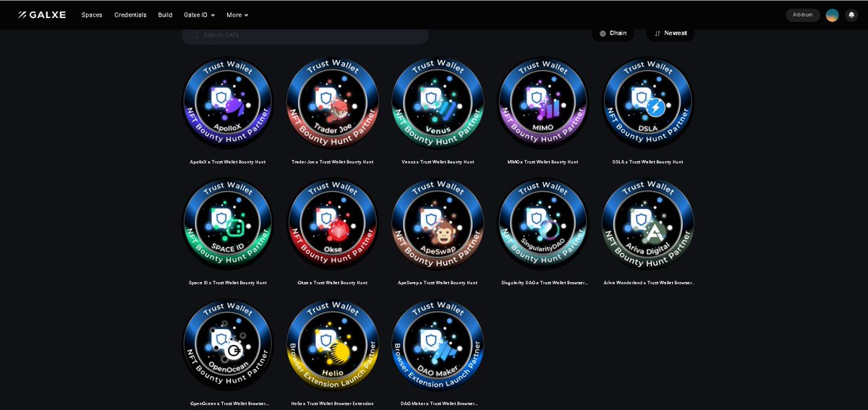Open the Newest sort dropdown
The height and width of the screenshot is (410, 868).
[671, 33]
